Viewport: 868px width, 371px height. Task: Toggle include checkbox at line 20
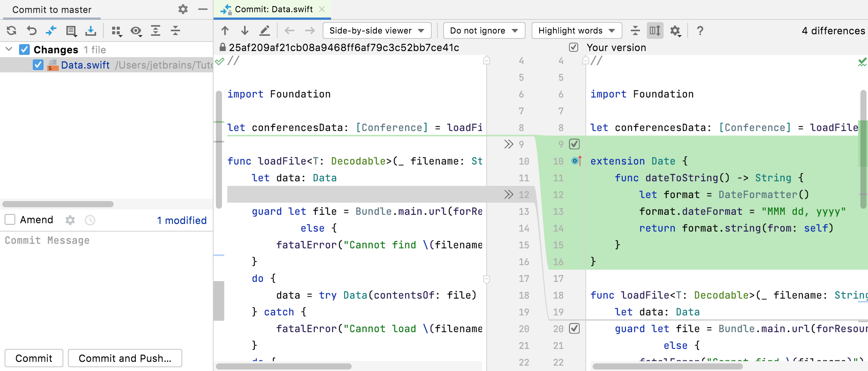[574, 328]
